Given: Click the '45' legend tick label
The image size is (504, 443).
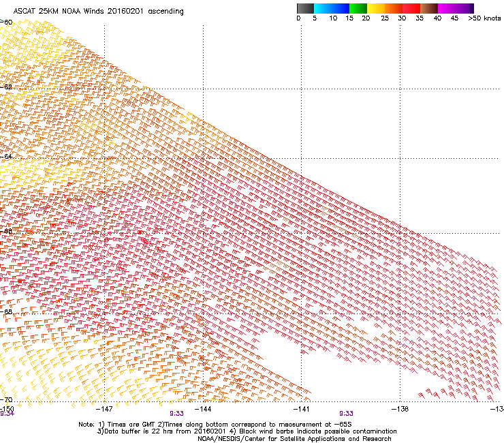Looking at the screenshot, I should tap(454, 18).
